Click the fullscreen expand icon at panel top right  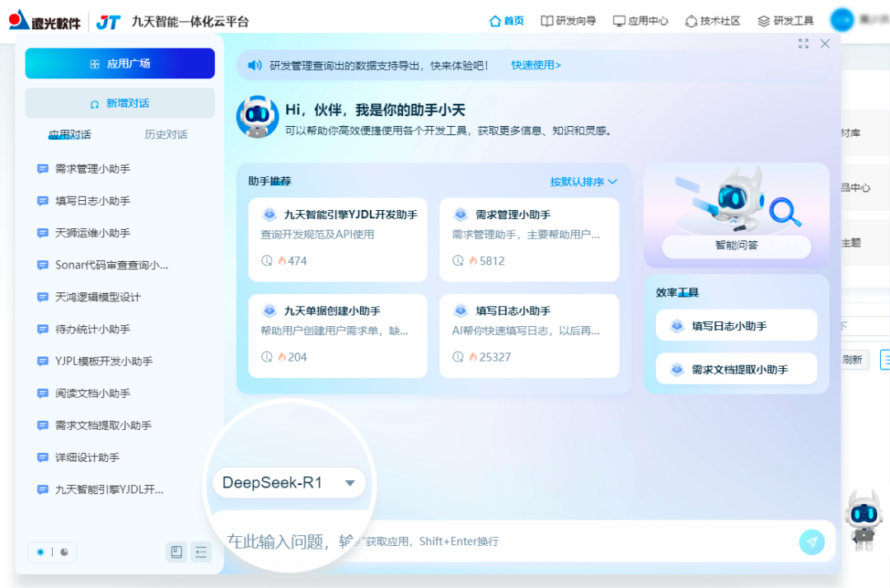[803, 45]
